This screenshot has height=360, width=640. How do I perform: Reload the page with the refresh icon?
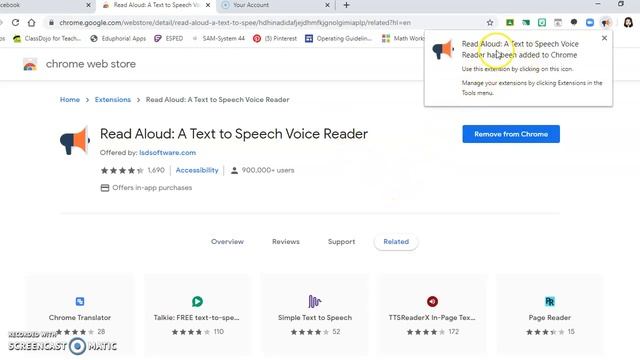tap(16, 22)
